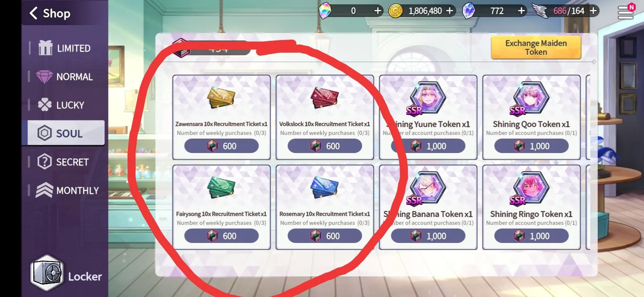Go back using the Shop arrow
The width and height of the screenshot is (644, 297).
pos(33,13)
